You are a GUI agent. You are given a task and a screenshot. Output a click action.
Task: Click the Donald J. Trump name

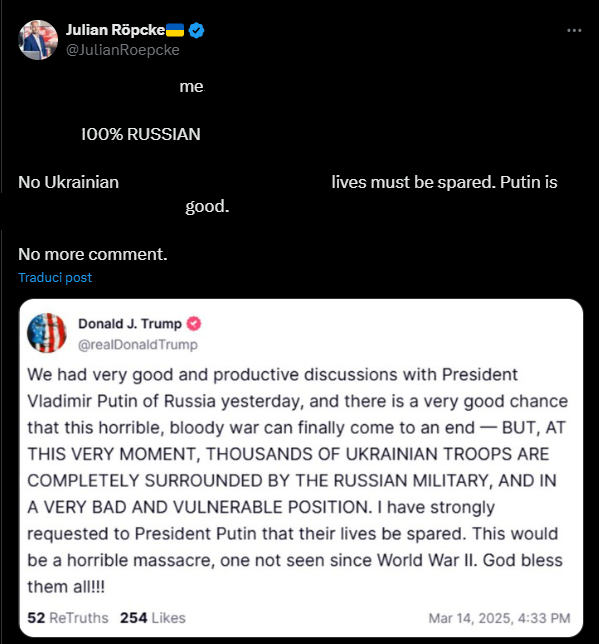(x=130, y=324)
